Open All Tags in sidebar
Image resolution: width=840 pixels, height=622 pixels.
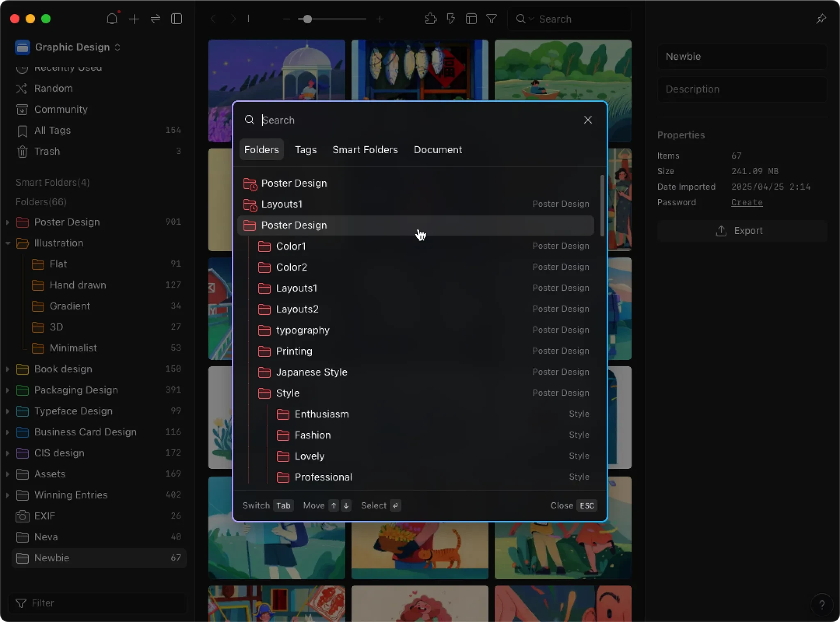(x=99, y=130)
